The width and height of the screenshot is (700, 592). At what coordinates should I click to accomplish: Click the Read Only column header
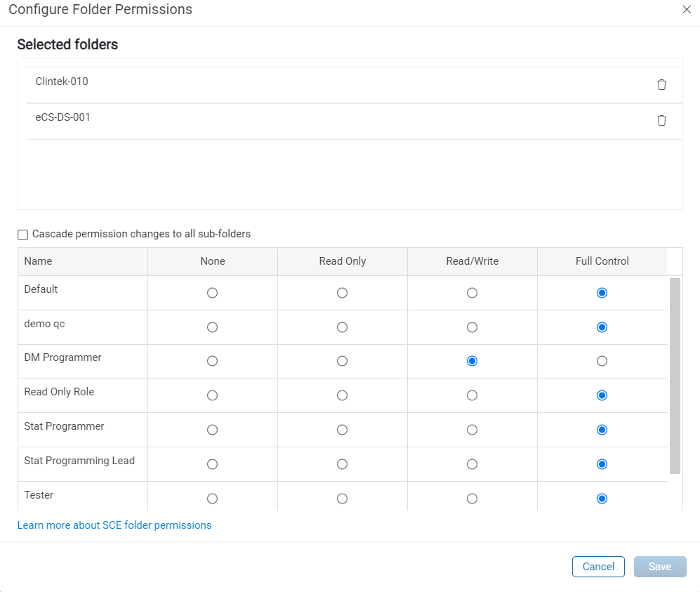click(343, 261)
